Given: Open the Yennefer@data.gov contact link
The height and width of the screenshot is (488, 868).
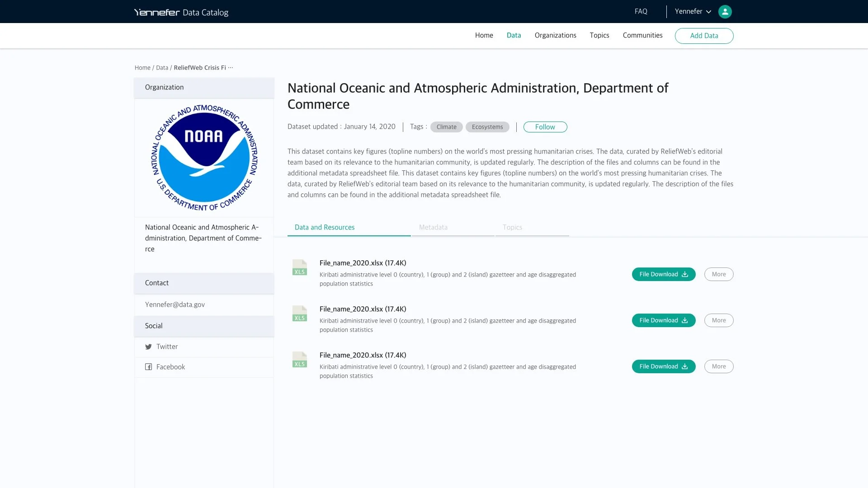Looking at the screenshot, I should pyautogui.click(x=175, y=305).
